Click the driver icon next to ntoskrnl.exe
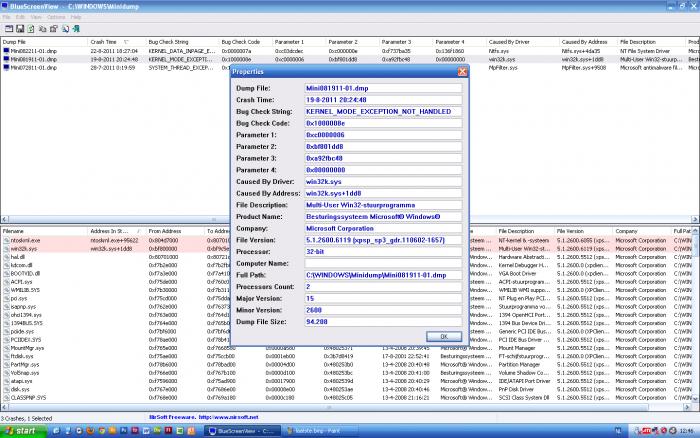The width and height of the screenshot is (700, 438). click(x=6, y=240)
